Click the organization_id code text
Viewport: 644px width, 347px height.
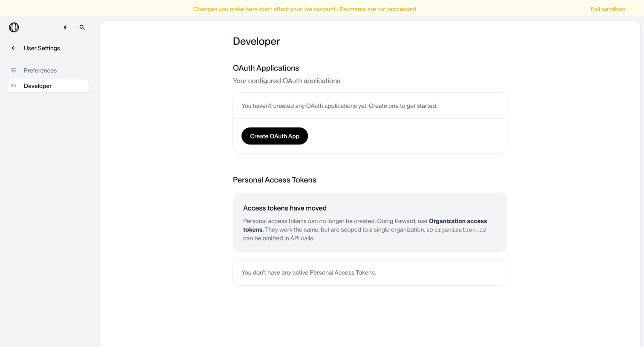click(460, 230)
